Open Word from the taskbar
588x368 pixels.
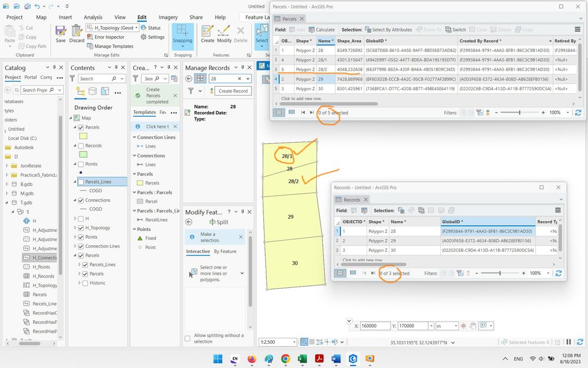click(336, 359)
